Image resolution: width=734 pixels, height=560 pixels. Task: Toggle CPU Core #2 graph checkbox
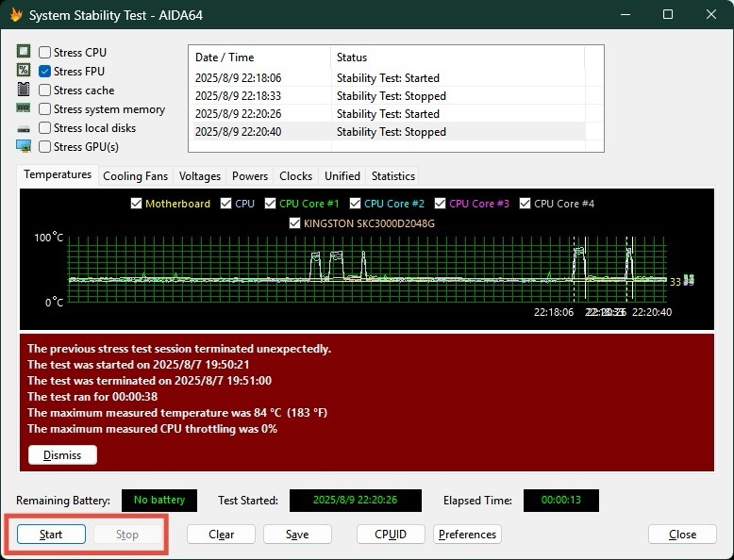click(356, 204)
